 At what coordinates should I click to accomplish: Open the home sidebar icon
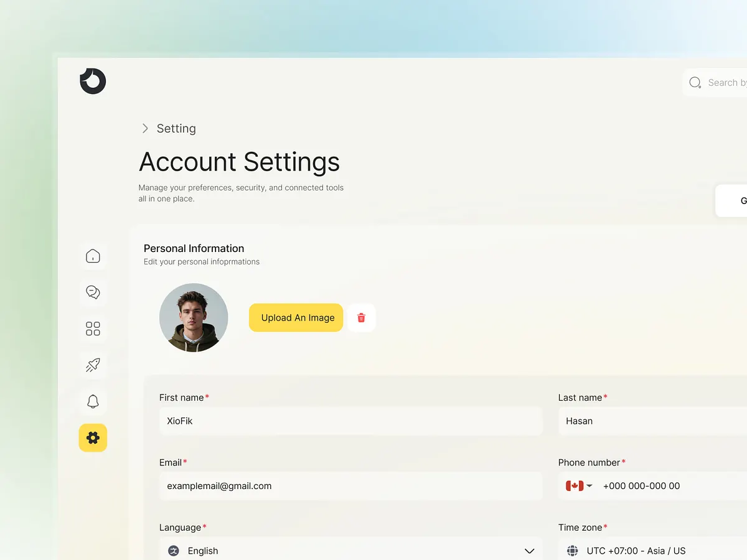[93, 256]
